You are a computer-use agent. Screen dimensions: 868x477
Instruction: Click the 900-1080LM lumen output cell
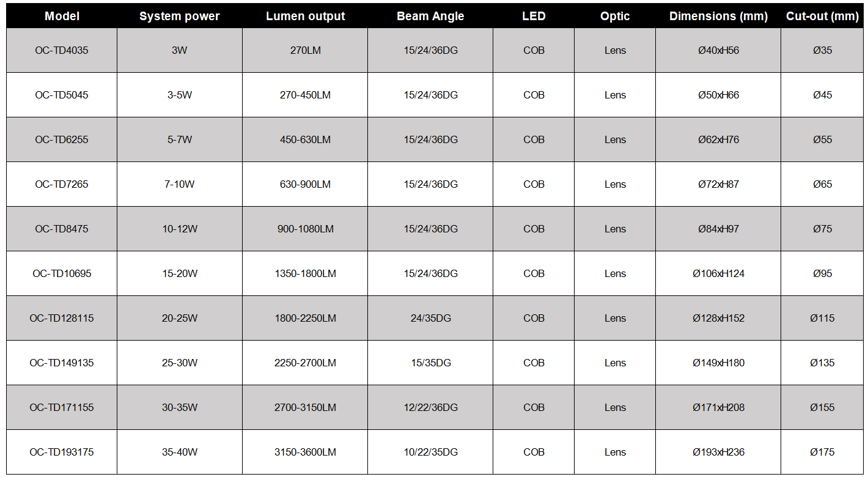point(305,229)
